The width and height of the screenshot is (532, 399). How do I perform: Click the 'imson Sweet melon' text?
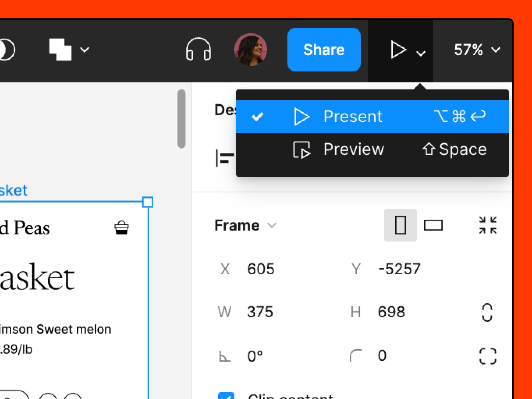pyautogui.click(x=55, y=329)
